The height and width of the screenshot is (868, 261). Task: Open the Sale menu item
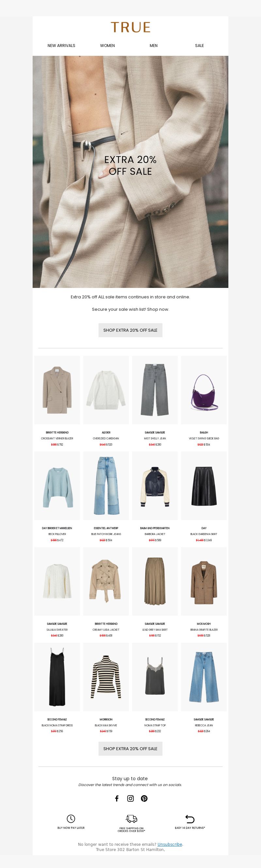click(x=199, y=45)
